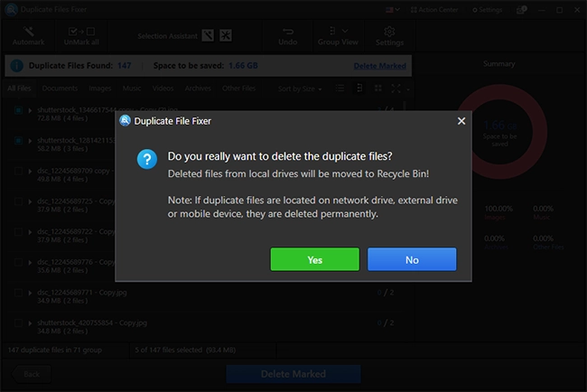Image resolution: width=587 pixels, height=392 pixels.
Task: Click the main window app logo
Action: 11,9
